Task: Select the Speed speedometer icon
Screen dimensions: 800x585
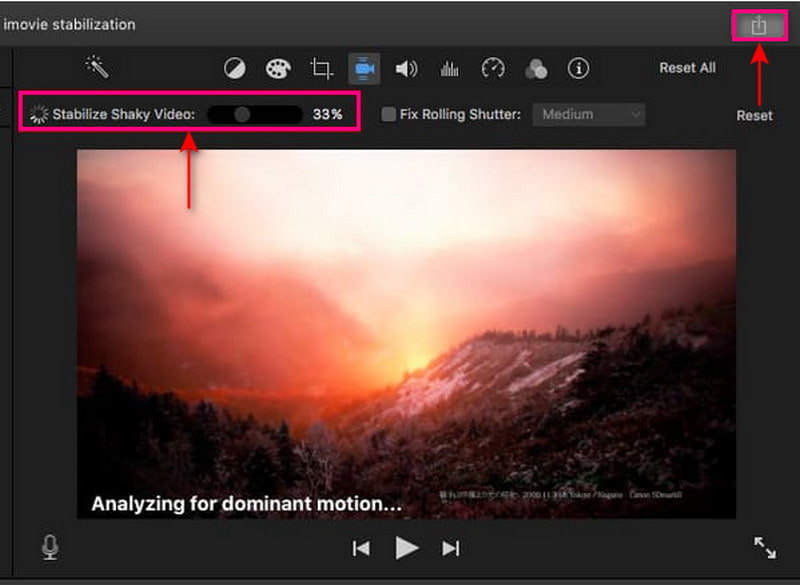Action: coord(491,68)
